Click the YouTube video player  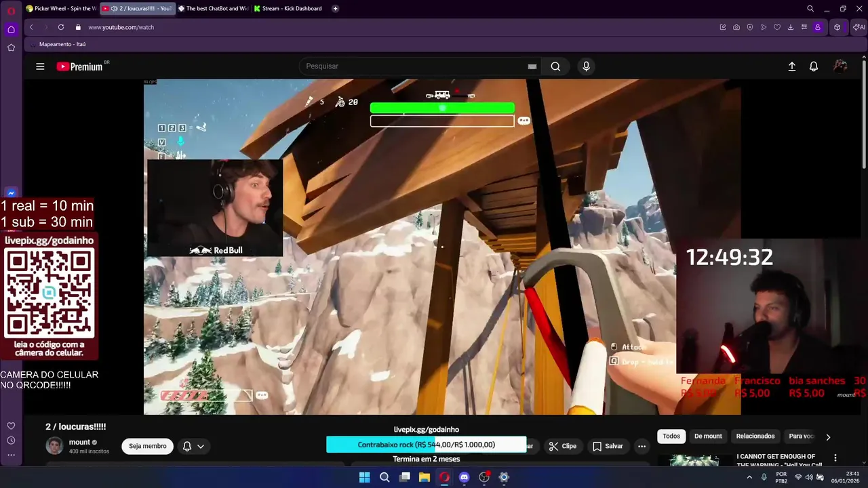[442, 247]
